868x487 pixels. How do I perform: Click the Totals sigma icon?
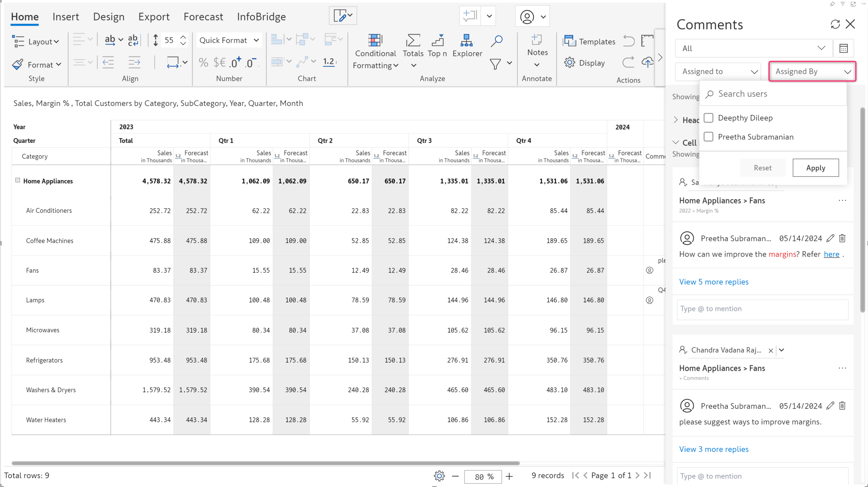pyautogui.click(x=413, y=40)
